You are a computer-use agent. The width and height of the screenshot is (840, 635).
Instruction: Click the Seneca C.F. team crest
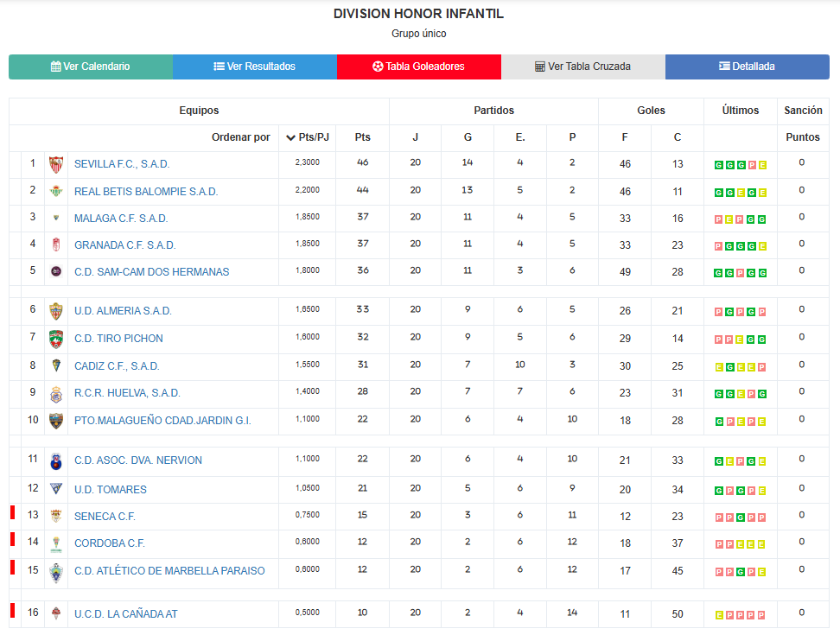(55, 516)
